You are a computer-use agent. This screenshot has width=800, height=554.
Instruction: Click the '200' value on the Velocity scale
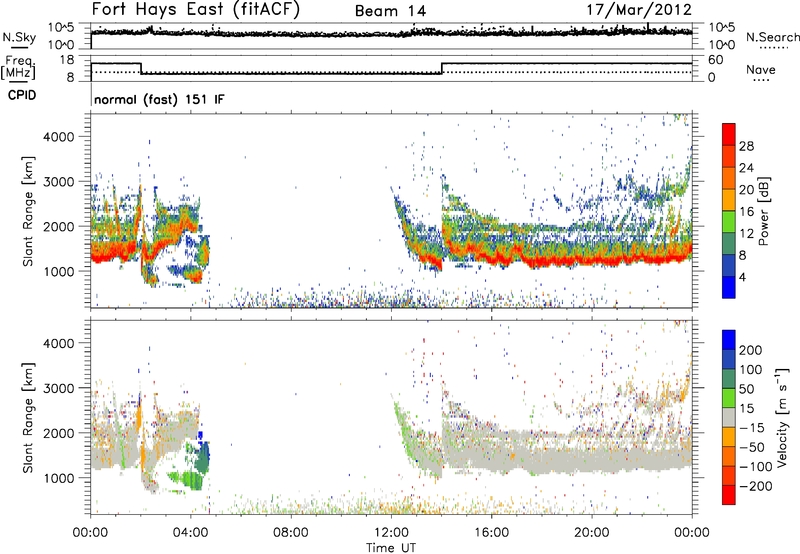751,350
